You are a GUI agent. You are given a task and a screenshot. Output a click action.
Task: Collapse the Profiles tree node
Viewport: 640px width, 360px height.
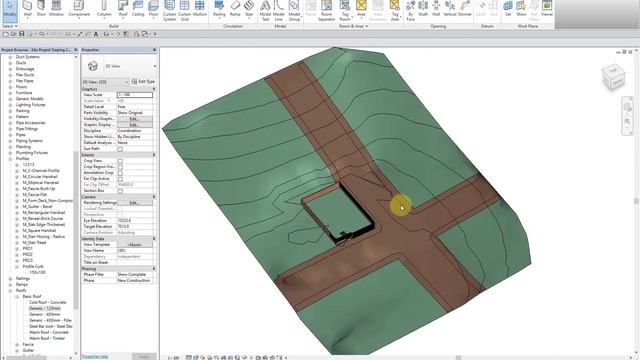click(10, 159)
